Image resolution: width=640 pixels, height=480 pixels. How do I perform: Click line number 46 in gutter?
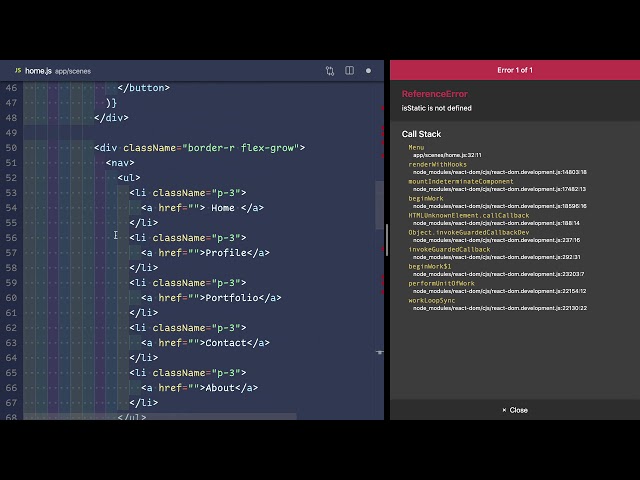pos(11,88)
